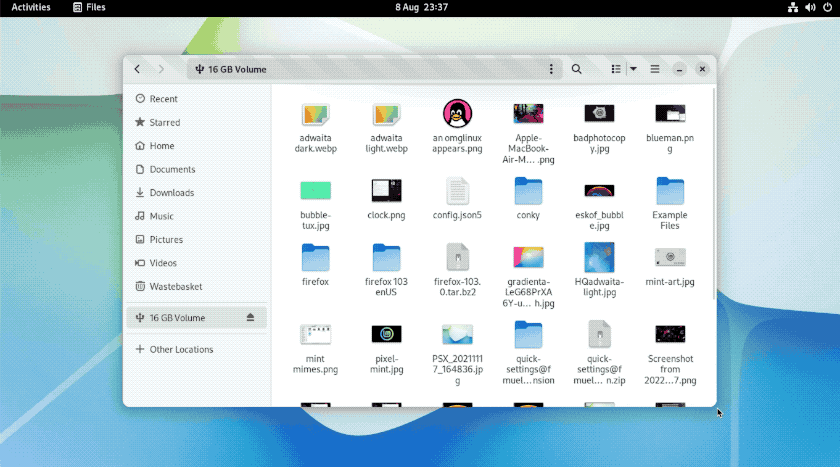This screenshot has height=467, width=840.
Task: Open the Files app menu in the top bar
Action: pyautogui.click(x=89, y=7)
